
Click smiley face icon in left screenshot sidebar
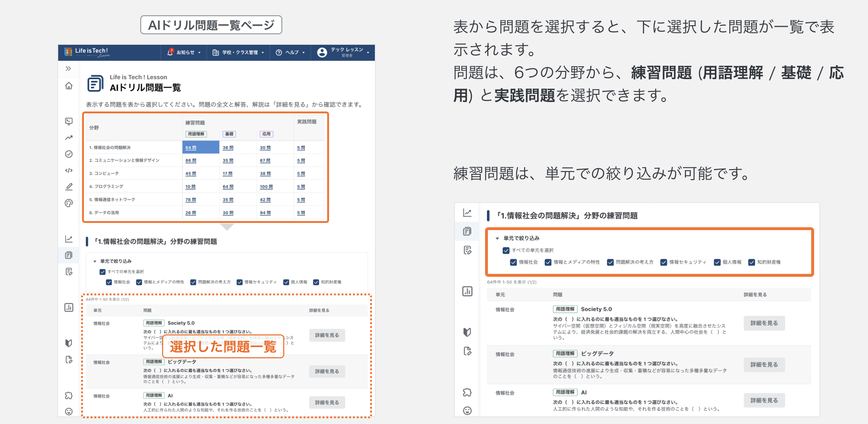pos(69,412)
